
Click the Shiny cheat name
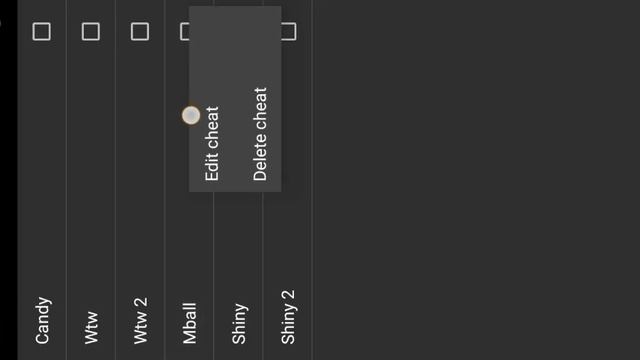[239, 324]
